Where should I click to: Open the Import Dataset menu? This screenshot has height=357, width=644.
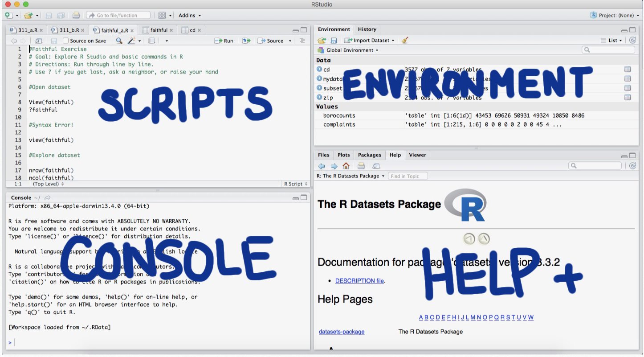[x=369, y=40]
